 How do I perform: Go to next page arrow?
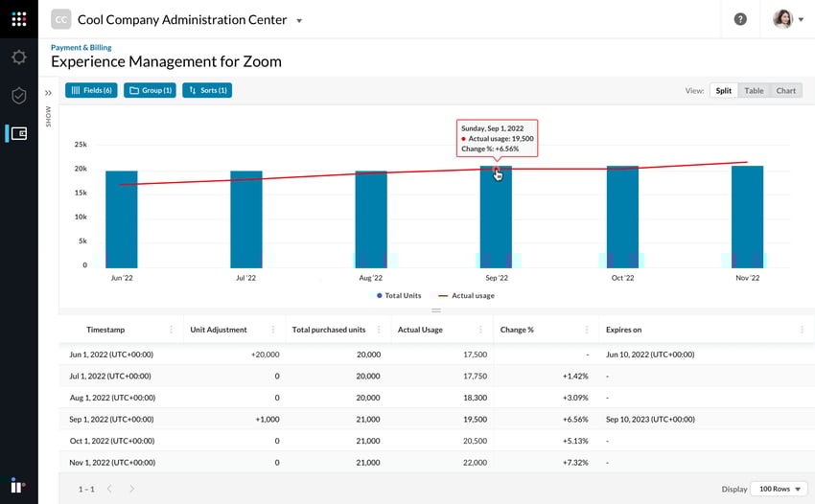131,489
